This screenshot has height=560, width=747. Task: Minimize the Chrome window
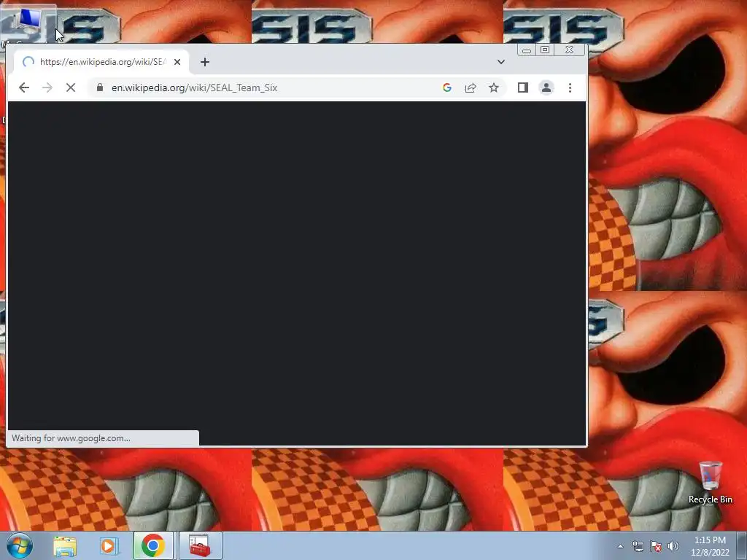(527, 50)
